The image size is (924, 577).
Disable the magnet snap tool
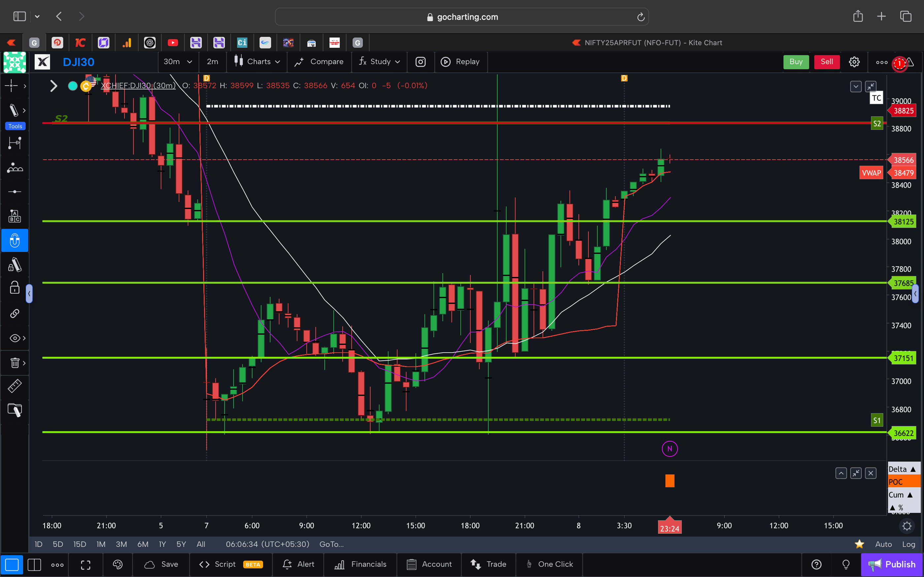coord(15,240)
